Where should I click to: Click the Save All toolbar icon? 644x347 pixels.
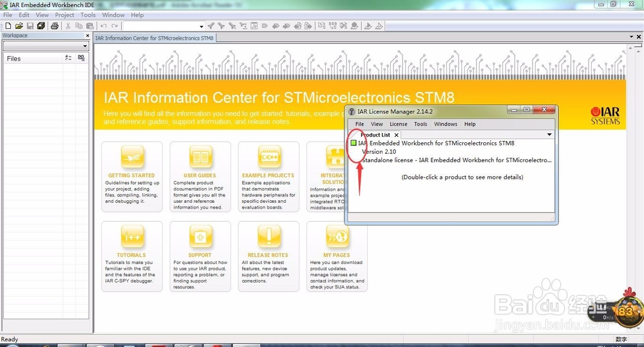tap(41, 26)
